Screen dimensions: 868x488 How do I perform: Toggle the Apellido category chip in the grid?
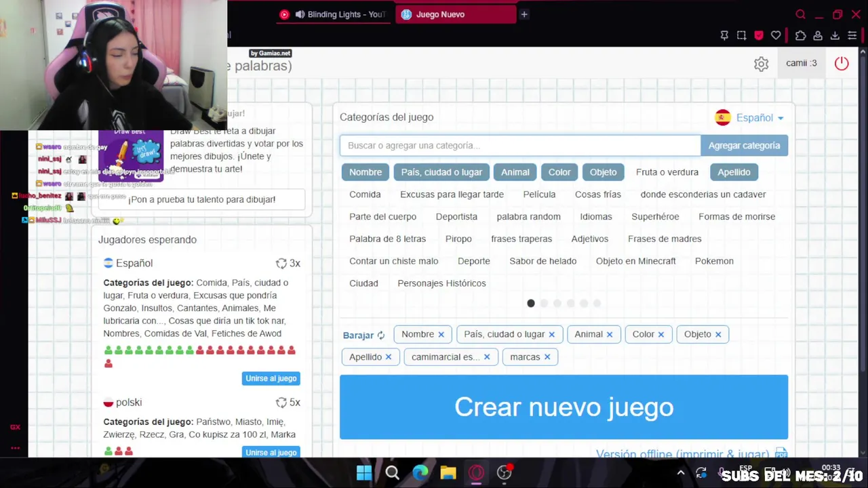pos(734,172)
